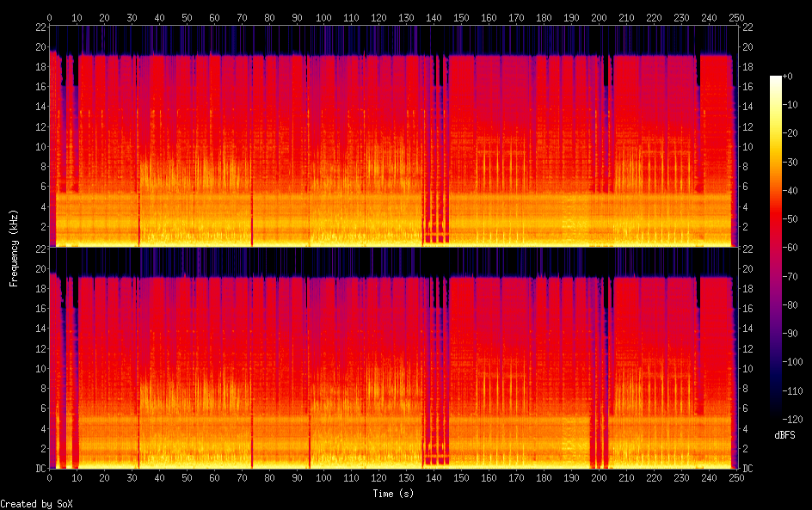
Task: Click the 'Time (s)' axis label
Action: (x=395, y=494)
